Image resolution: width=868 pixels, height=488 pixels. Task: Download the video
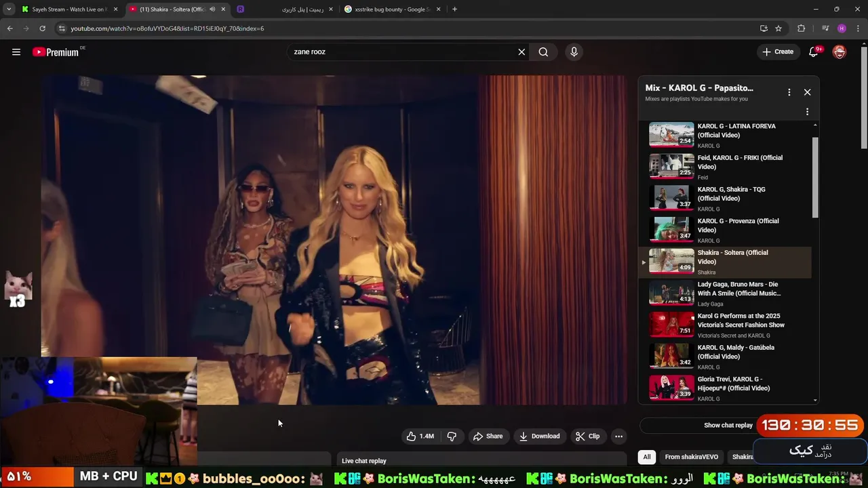pyautogui.click(x=540, y=436)
